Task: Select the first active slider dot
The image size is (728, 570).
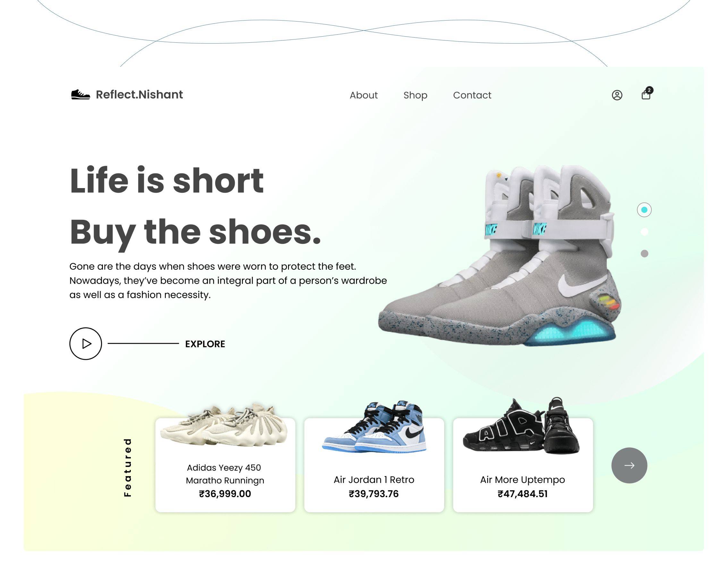Action: [x=644, y=210]
